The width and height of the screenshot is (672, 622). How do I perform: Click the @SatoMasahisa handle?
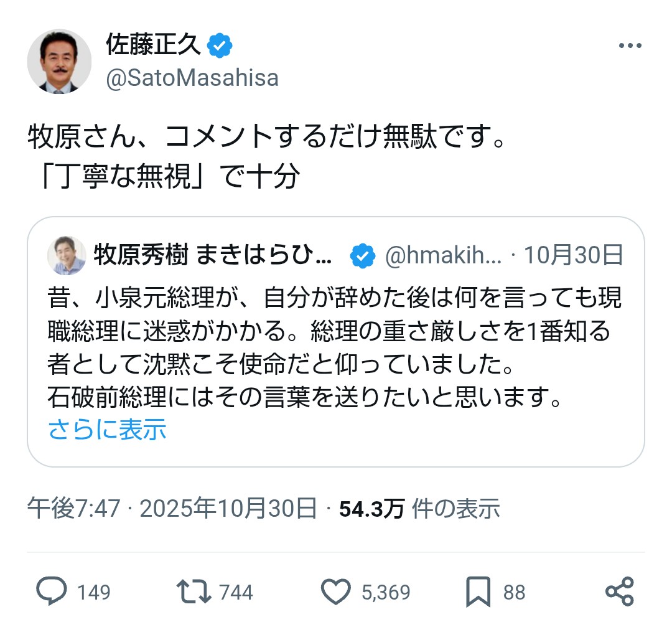coord(192,78)
